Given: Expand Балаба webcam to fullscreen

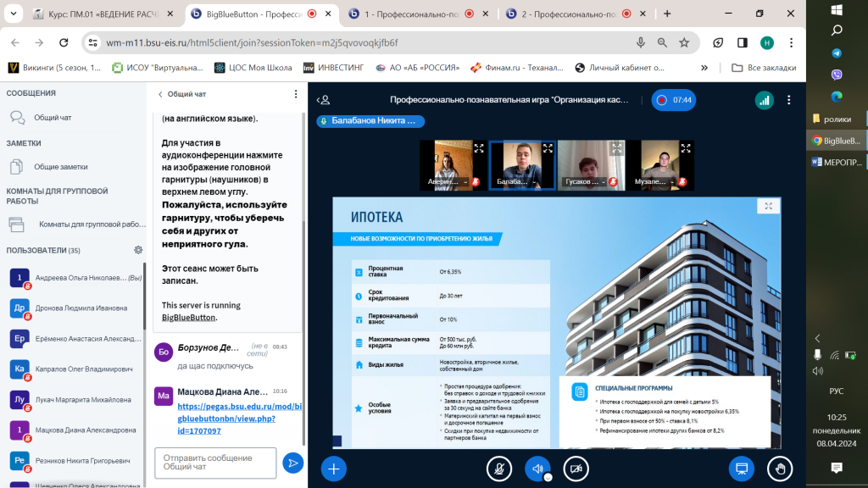Looking at the screenshot, I should [548, 148].
